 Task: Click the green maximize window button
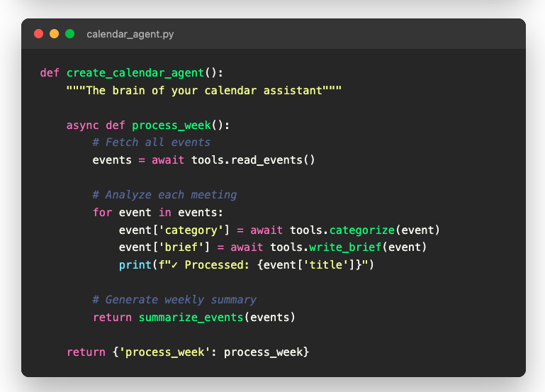[70, 34]
